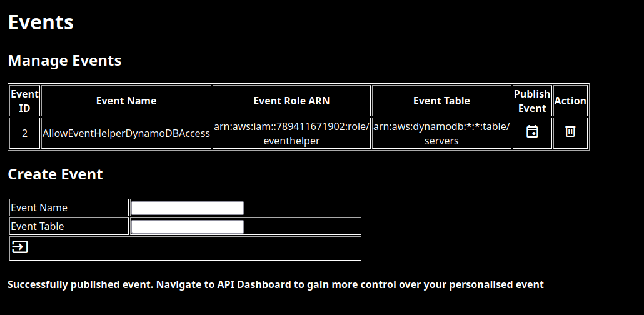644x315 pixels.
Task: Delete the AllowEventHelperDynamoDBAccess event via trash icon
Action: coord(570,131)
